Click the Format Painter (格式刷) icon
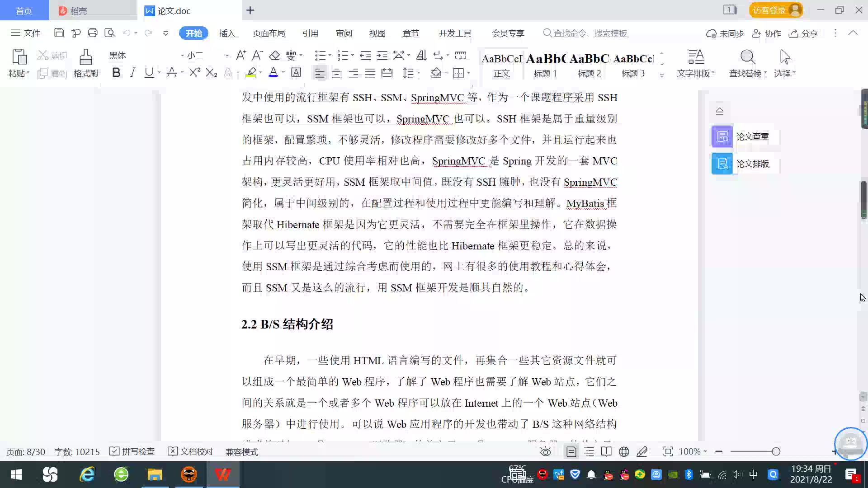The width and height of the screenshot is (868, 488). tap(85, 58)
